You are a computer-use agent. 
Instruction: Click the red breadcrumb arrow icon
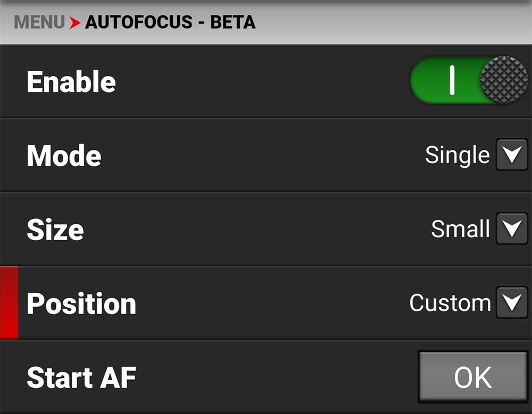click(75, 23)
